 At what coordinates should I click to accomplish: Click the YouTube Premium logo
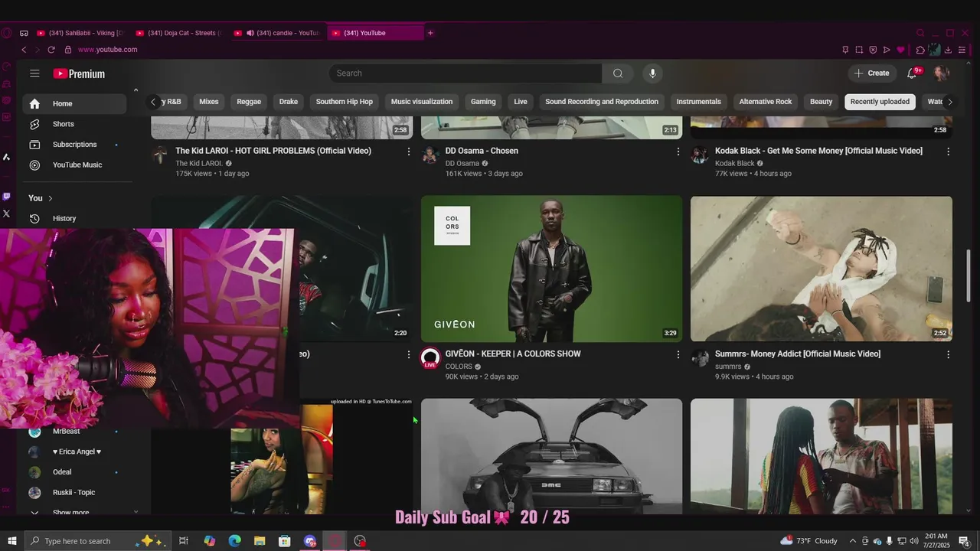coord(79,73)
